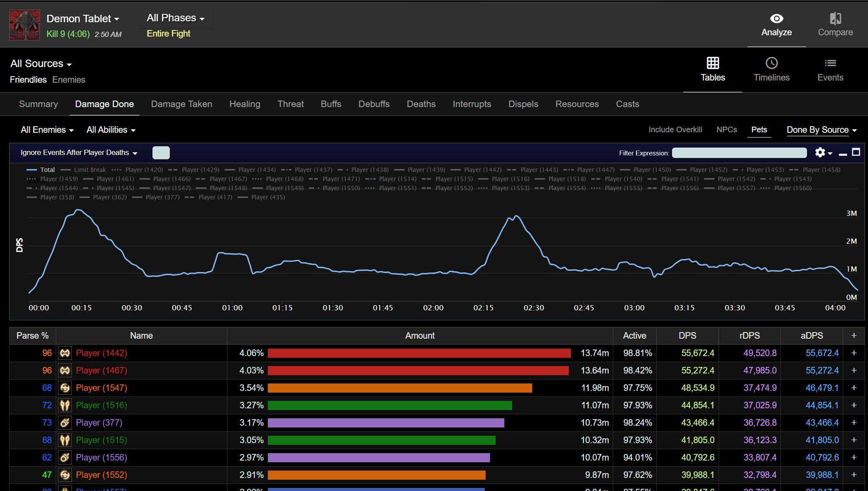Expand the Player (1515) row plus
The image size is (868, 491).
[854, 440]
